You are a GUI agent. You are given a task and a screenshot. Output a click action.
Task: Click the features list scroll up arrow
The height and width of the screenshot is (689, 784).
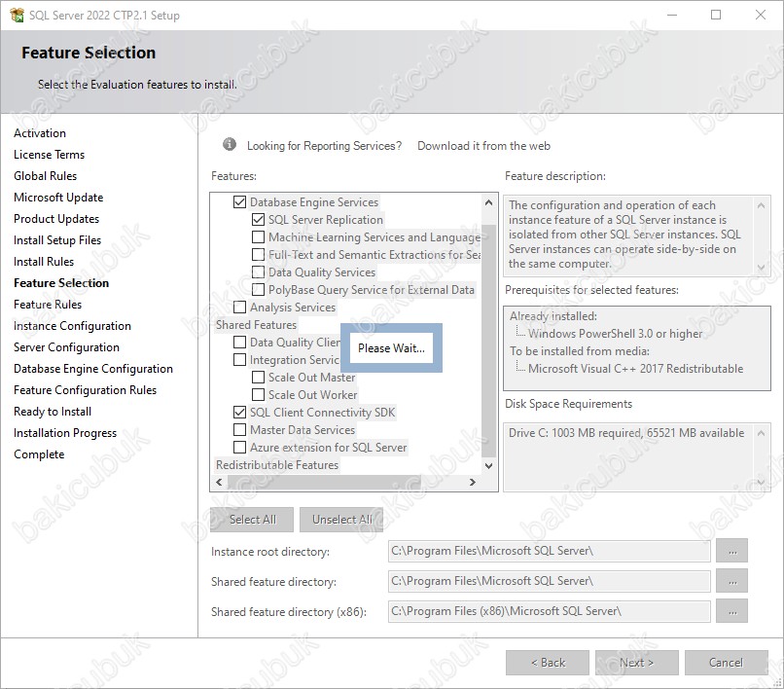[488, 202]
